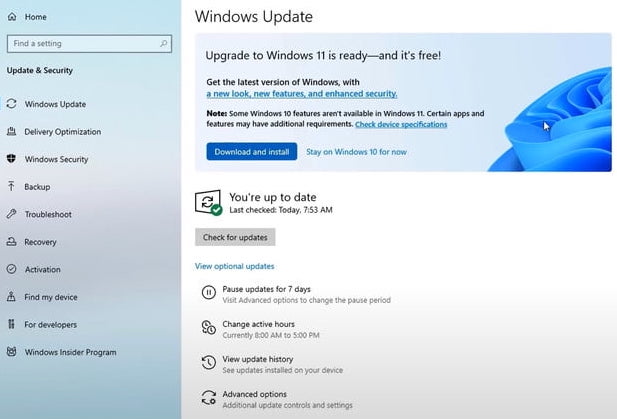
Task: Go to Windows Insider Program page
Action: (70, 352)
